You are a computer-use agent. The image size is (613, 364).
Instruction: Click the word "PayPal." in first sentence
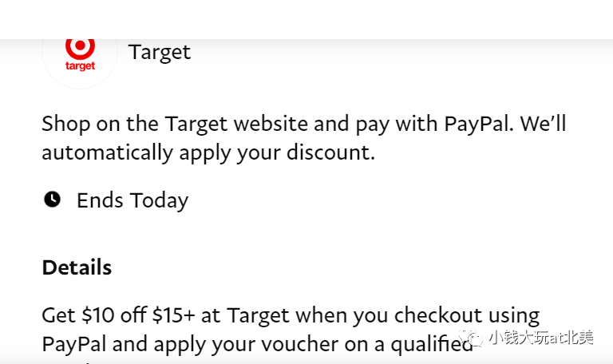(x=479, y=124)
